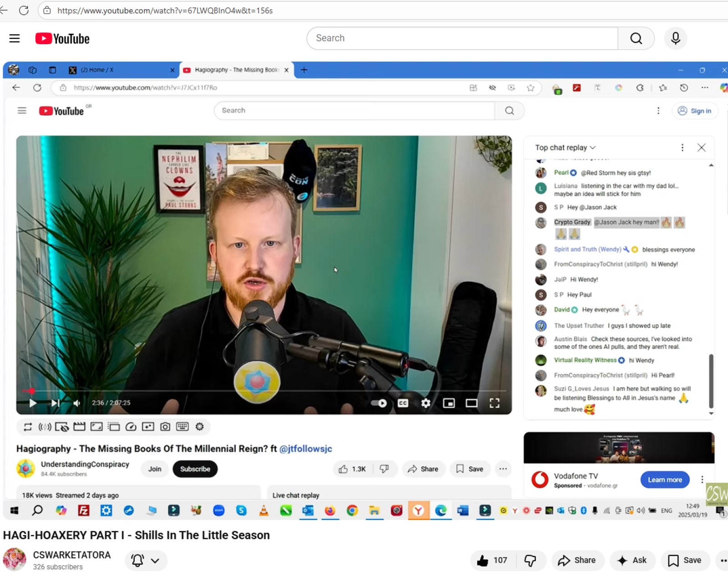728x574 pixels.
Task: Click the top YouTube search field
Action: pos(462,38)
